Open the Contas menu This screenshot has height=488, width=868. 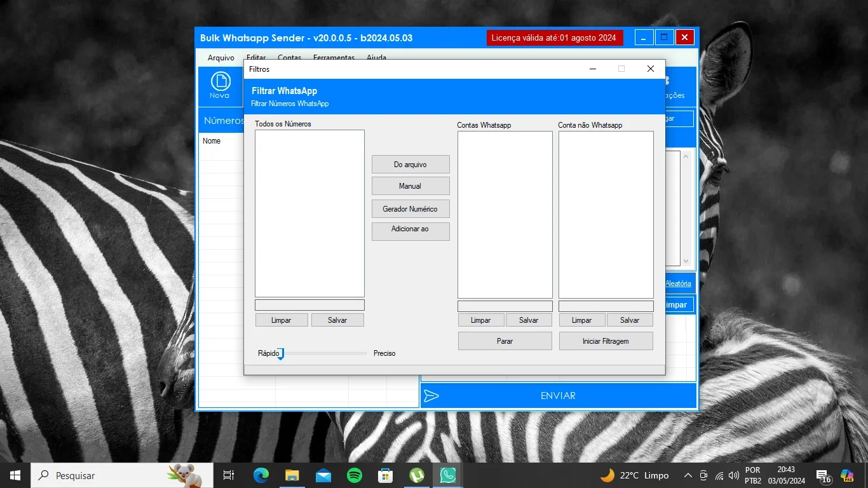pos(290,58)
